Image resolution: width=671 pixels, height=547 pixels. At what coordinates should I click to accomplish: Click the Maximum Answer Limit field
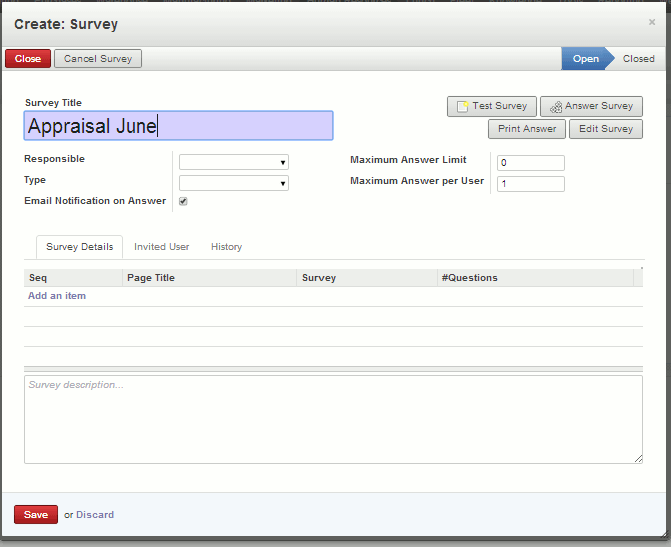(x=530, y=162)
